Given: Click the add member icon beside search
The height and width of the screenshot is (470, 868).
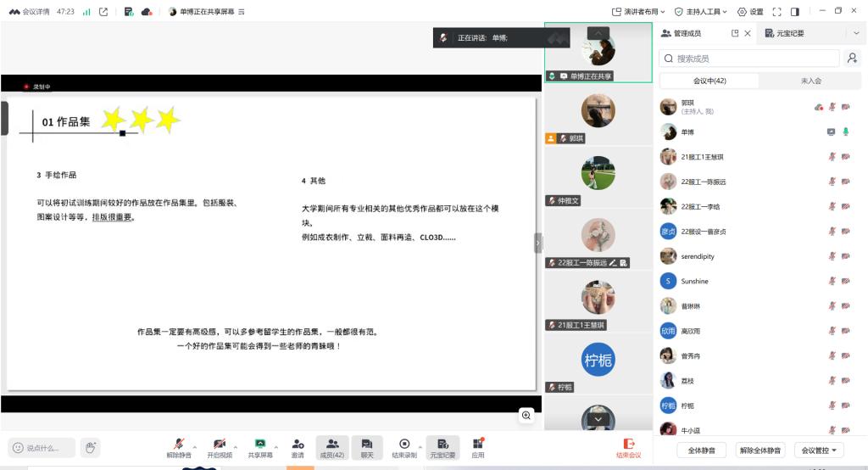Looking at the screenshot, I should pyautogui.click(x=852, y=59).
